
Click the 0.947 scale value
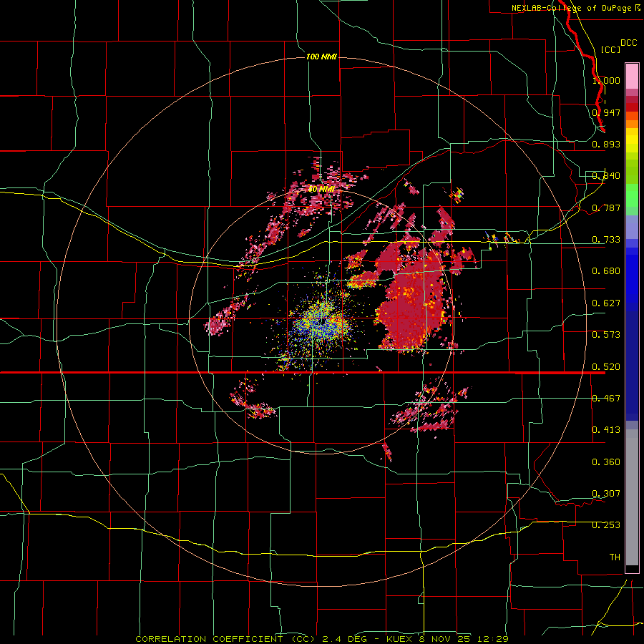[x=606, y=112]
